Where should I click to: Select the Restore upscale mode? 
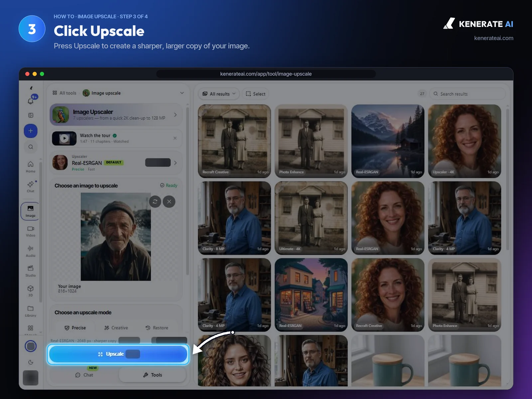(157, 328)
